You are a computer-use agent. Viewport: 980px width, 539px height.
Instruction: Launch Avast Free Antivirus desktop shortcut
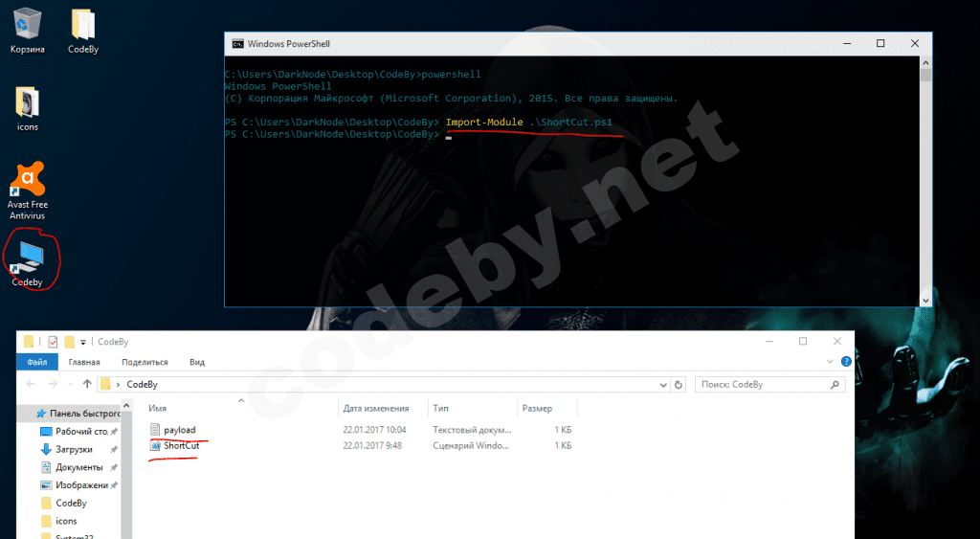tap(27, 191)
